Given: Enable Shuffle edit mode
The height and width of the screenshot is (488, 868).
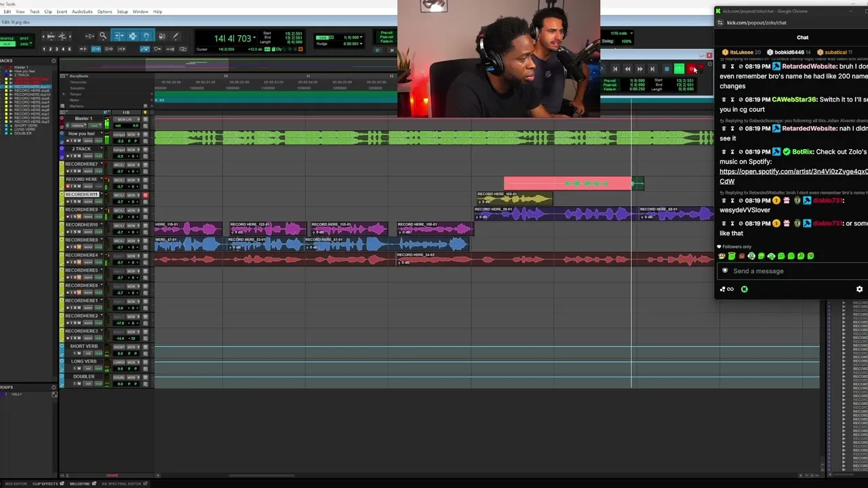Looking at the screenshot, I should coord(7,39).
